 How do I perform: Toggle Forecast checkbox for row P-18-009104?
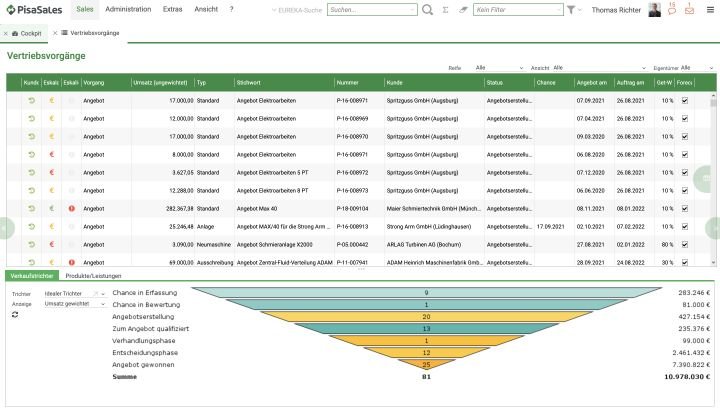[x=685, y=208]
